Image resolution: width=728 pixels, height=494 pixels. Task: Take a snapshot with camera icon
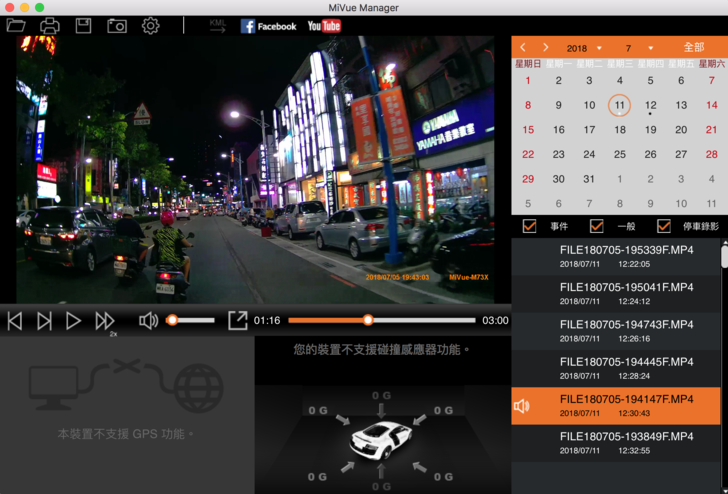click(x=117, y=25)
